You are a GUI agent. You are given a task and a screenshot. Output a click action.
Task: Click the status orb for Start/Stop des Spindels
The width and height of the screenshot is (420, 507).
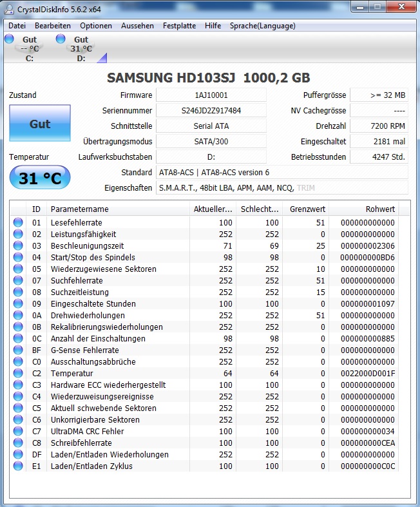[18, 258]
